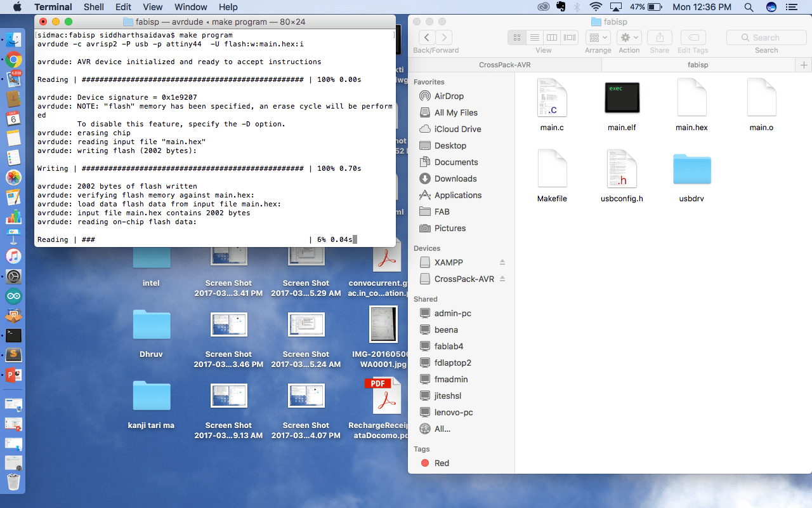Select usbconfig.h header file icon
The height and width of the screenshot is (508, 812).
(x=622, y=169)
